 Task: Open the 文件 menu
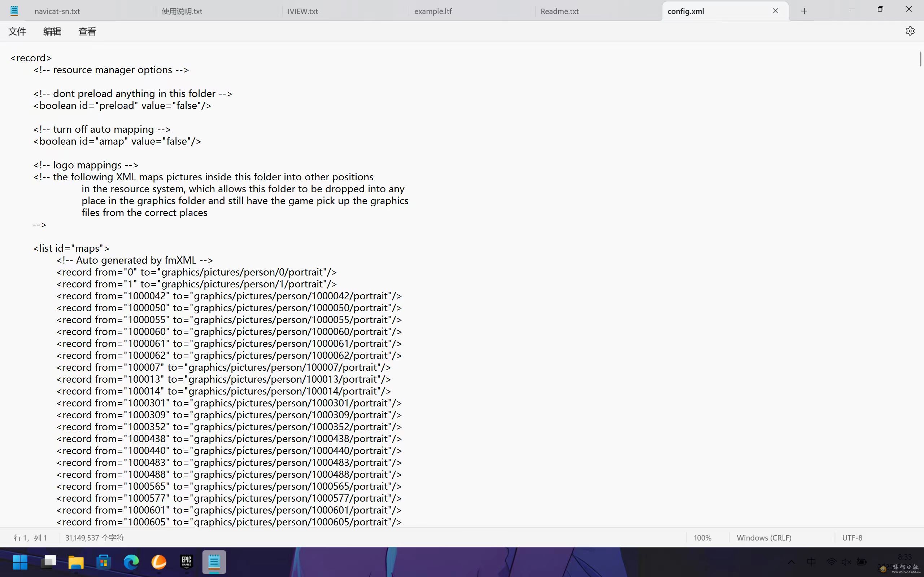point(17,31)
